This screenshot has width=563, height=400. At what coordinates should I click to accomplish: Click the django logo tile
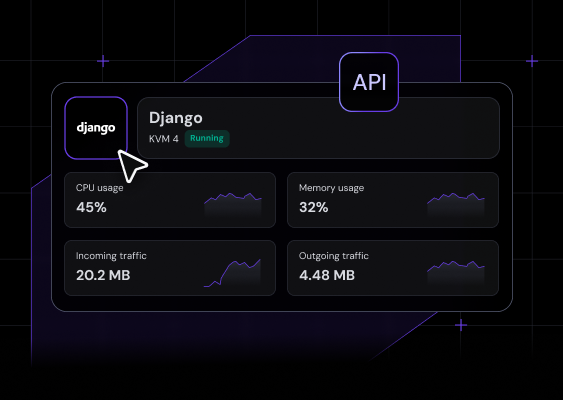click(96, 127)
